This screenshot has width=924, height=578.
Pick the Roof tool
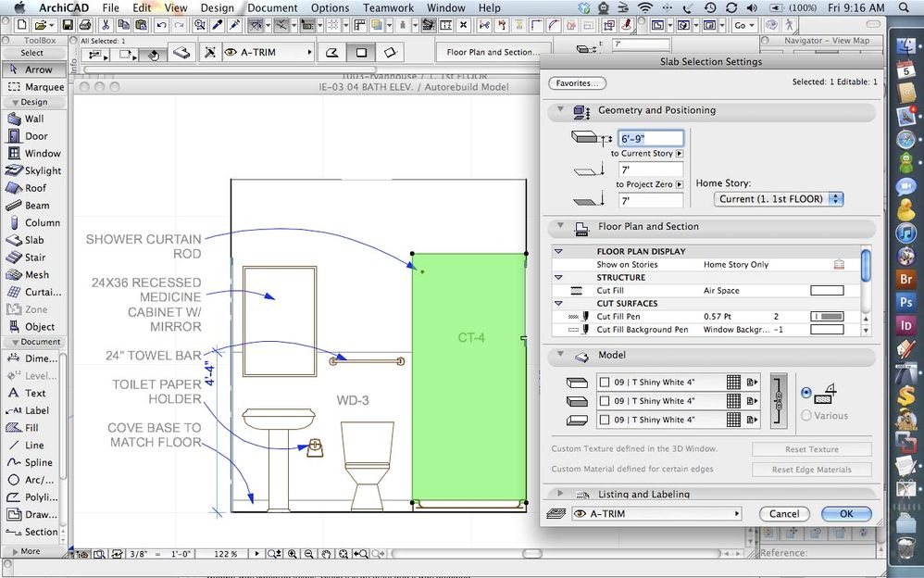tap(35, 188)
